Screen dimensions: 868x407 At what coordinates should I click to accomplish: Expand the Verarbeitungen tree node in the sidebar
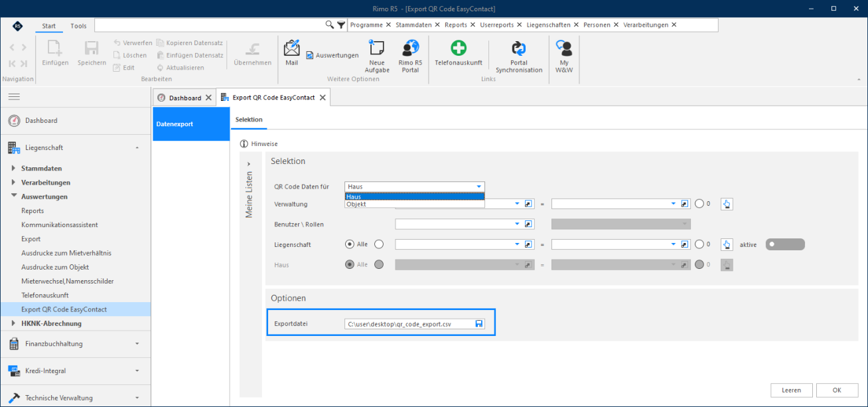[x=13, y=182]
